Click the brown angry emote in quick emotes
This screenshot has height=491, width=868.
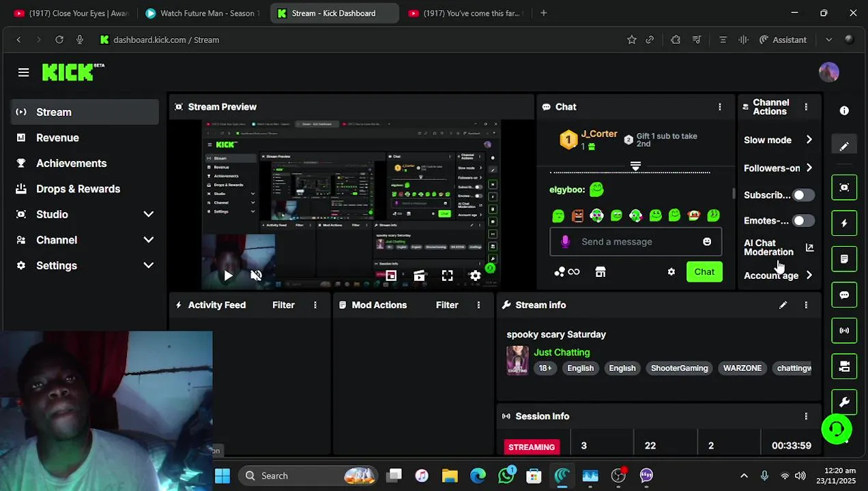(577, 215)
